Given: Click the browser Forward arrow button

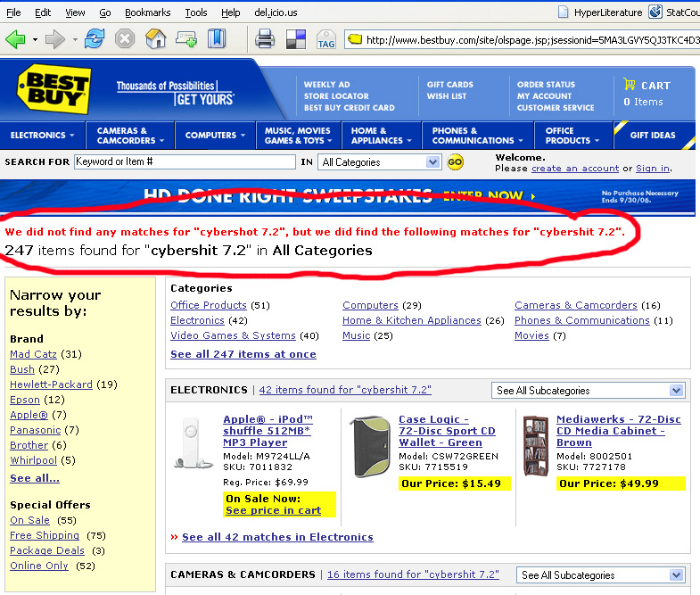Looking at the screenshot, I should 55,39.
